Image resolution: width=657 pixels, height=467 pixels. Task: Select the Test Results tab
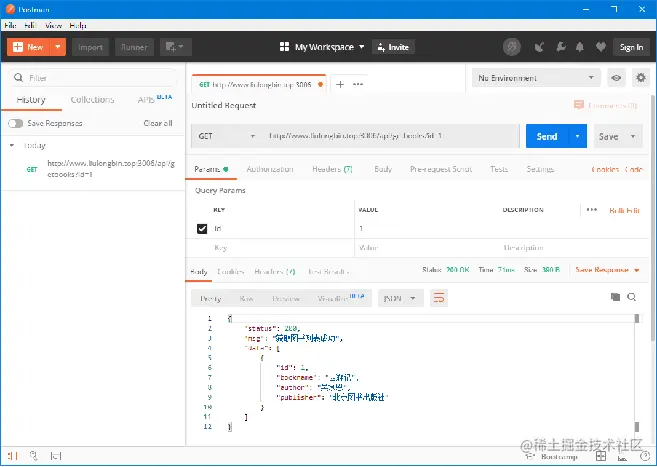328,272
